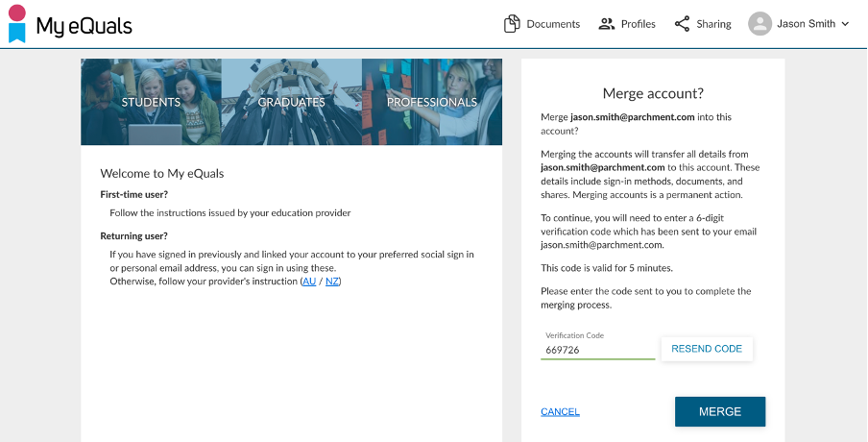Viewport: 868px width, 442px height.
Task: Open the AU provider instruction link
Action: [309, 282]
